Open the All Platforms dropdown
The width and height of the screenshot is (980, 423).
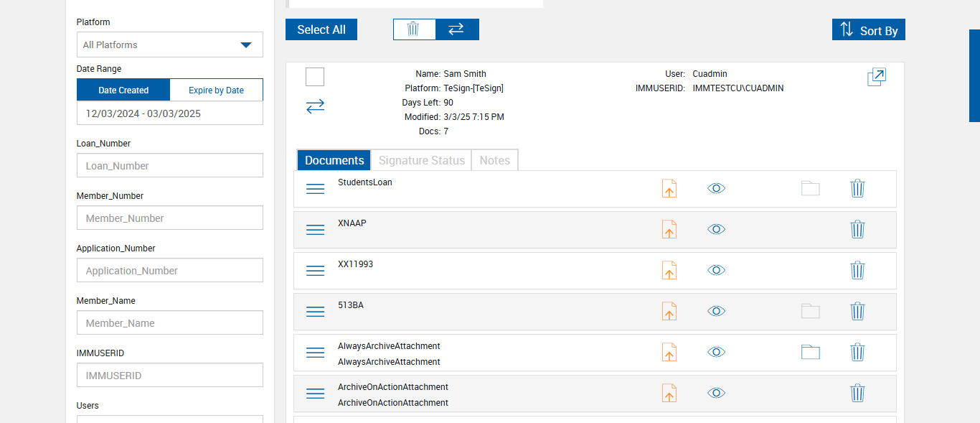(x=170, y=45)
